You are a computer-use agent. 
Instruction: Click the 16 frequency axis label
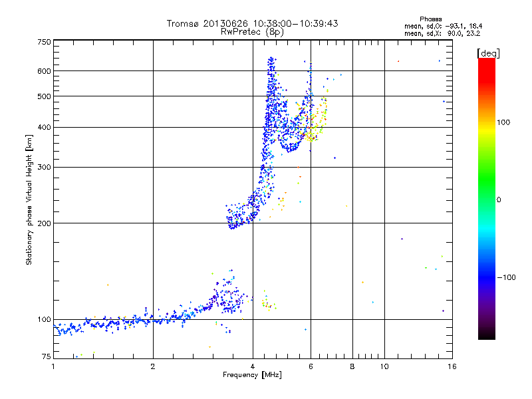[x=452, y=366]
